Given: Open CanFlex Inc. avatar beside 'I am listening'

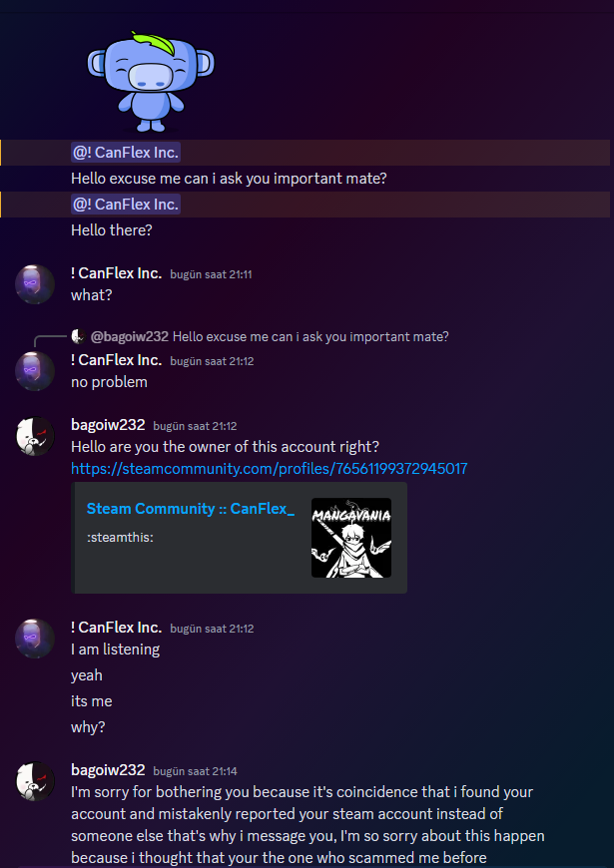Looking at the screenshot, I should coord(35,639).
